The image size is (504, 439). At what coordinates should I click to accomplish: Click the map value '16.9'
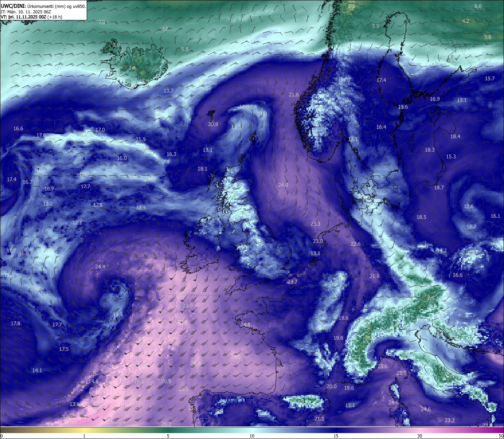[x=435, y=99]
